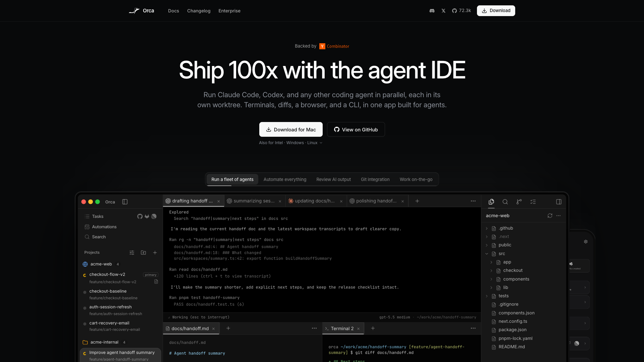
Task: Click the header Download button
Action: point(496,11)
